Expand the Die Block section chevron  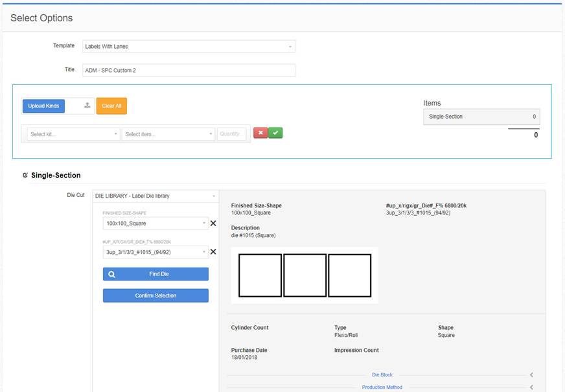coord(531,375)
